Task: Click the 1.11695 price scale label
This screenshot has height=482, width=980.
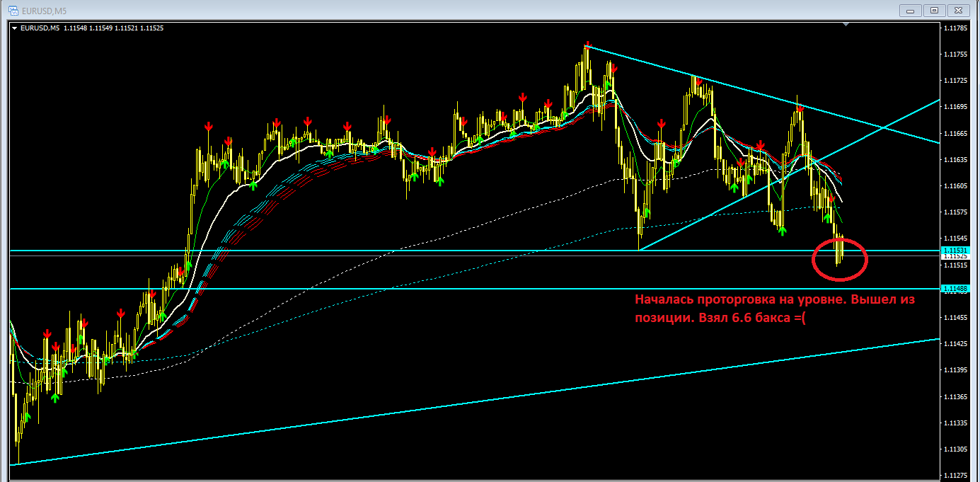Action: point(956,107)
